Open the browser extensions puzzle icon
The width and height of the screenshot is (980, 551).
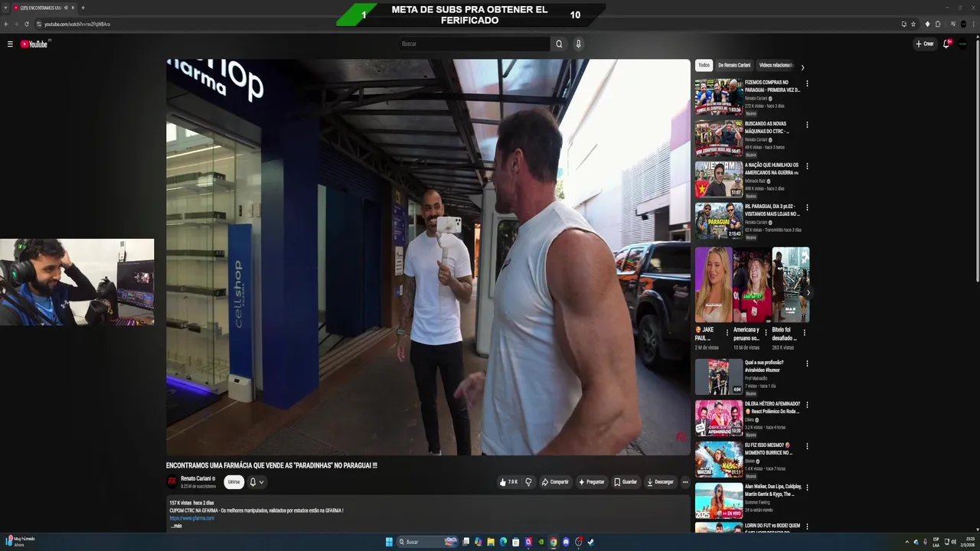tap(938, 24)
